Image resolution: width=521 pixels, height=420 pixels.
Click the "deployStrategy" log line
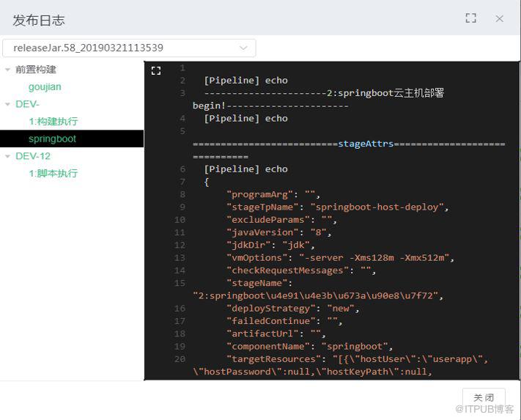[x=292, y=309]
